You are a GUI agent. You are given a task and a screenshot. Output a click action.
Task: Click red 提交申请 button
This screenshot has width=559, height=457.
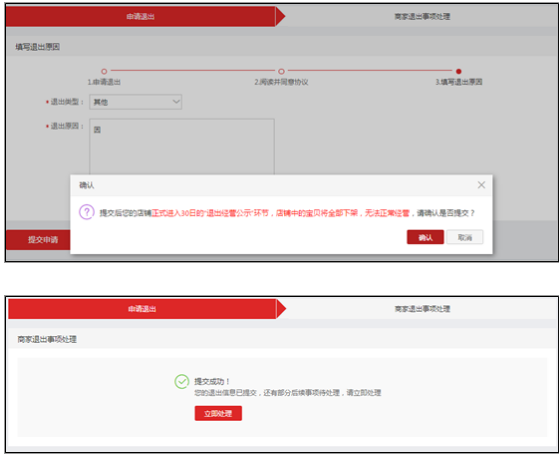click(x=38, y=240)
